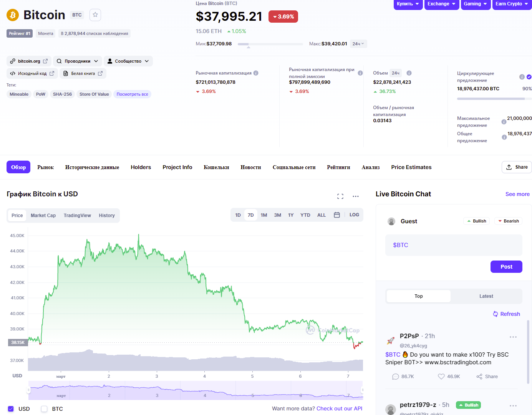Change 24ч price range period dropdown

click(x=358, y=44)
